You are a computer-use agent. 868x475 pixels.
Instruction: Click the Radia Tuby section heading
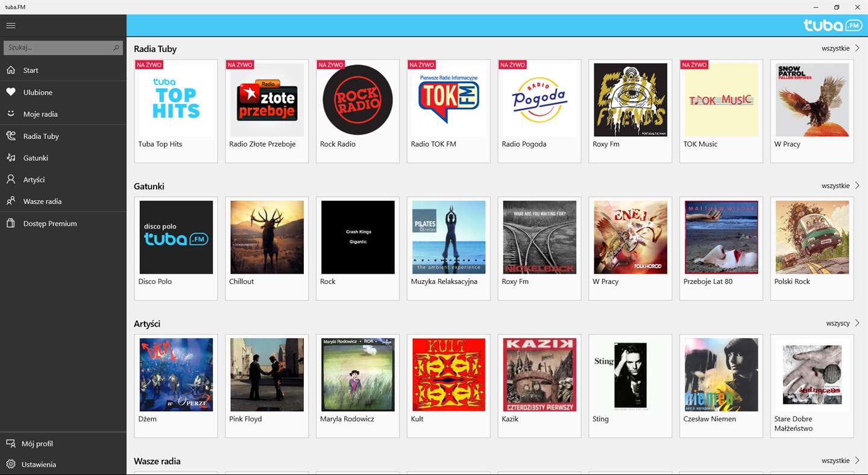(x=156, y=49)
